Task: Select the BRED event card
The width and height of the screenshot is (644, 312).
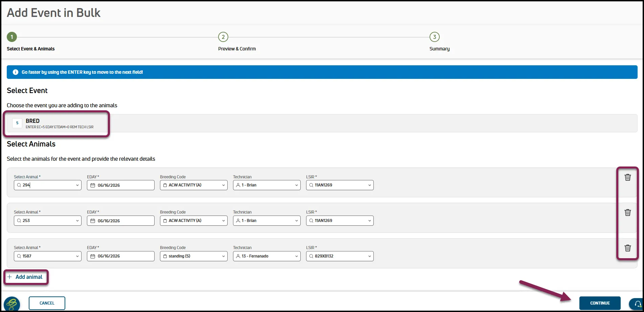Action: point(322,123)
